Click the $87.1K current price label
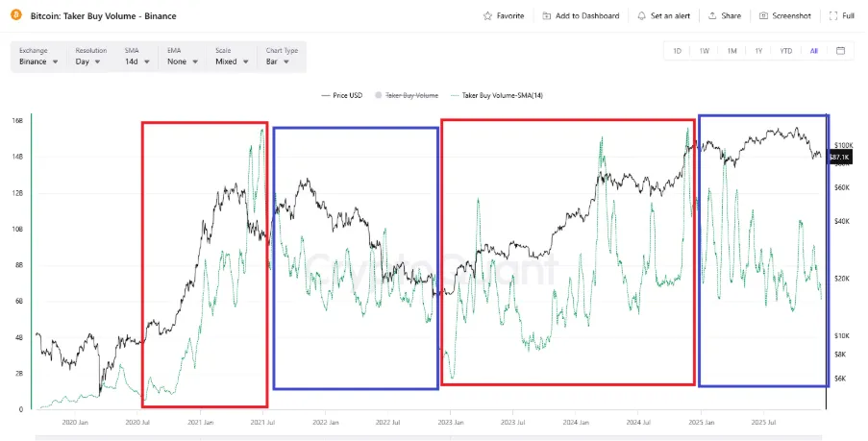The image size is (868, 441). point(838,157)
